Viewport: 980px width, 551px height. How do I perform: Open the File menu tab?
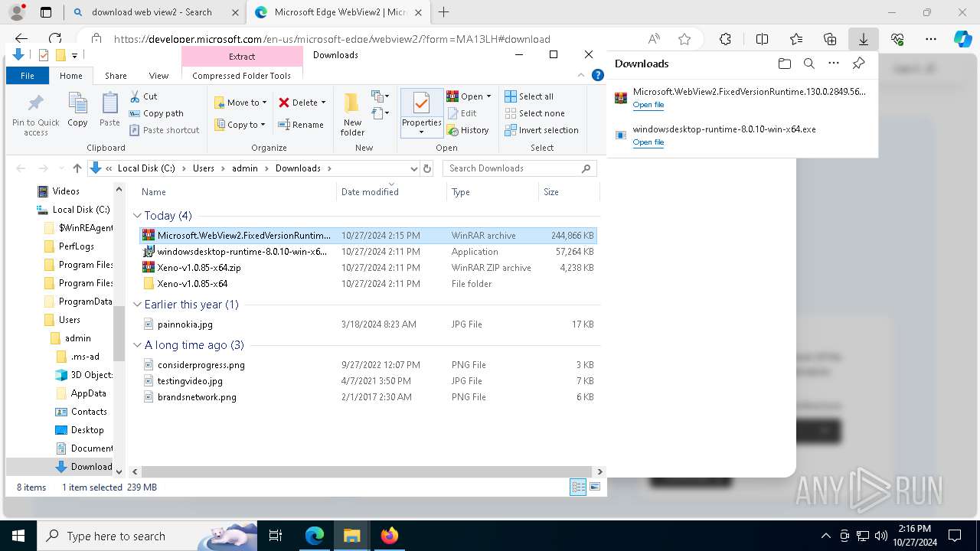pos(28,76)
